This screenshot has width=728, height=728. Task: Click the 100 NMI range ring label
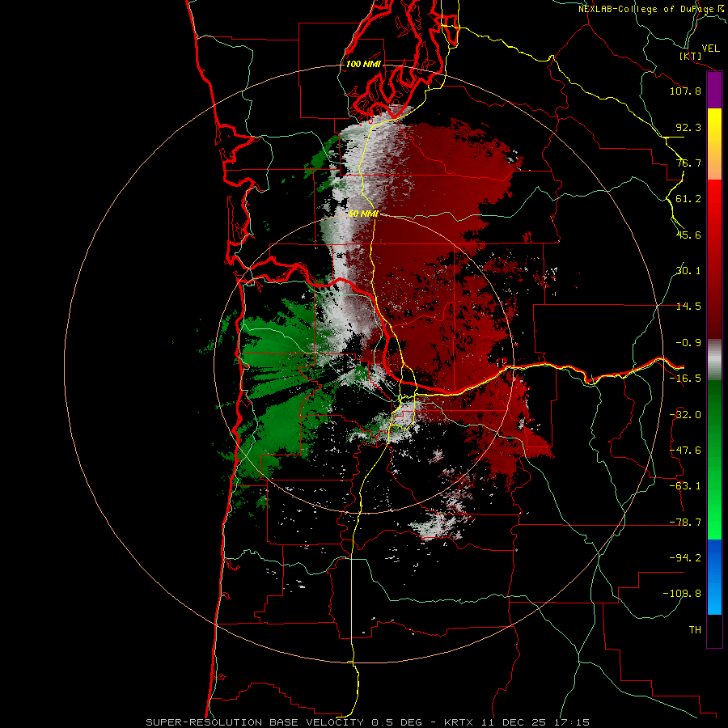[x=363, y=64]
